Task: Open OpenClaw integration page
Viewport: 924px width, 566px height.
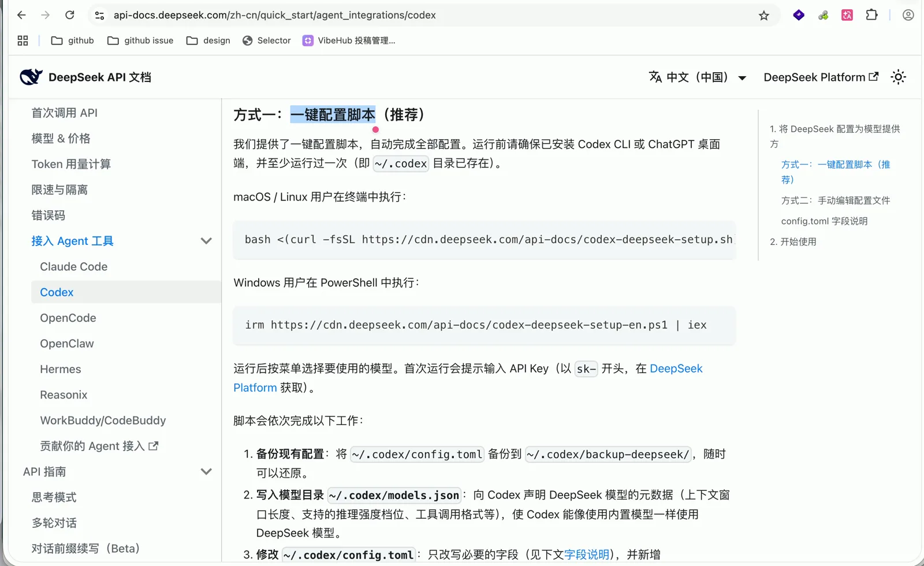Action: tap(67, 344)
